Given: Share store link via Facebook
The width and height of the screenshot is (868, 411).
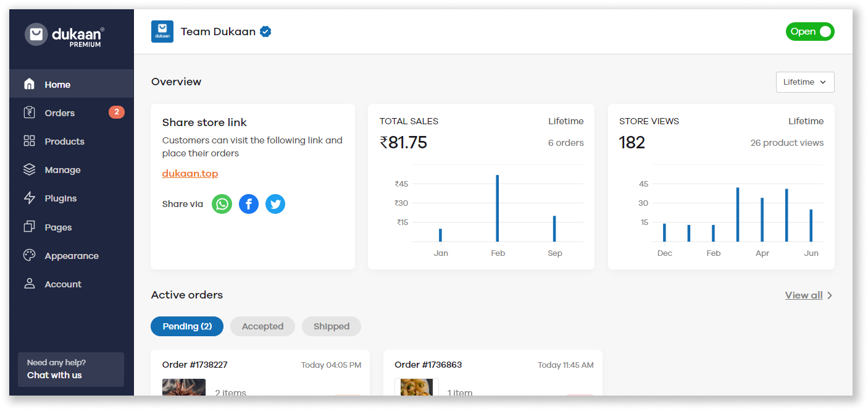Looking at the screenshot, I should point(249,204).
